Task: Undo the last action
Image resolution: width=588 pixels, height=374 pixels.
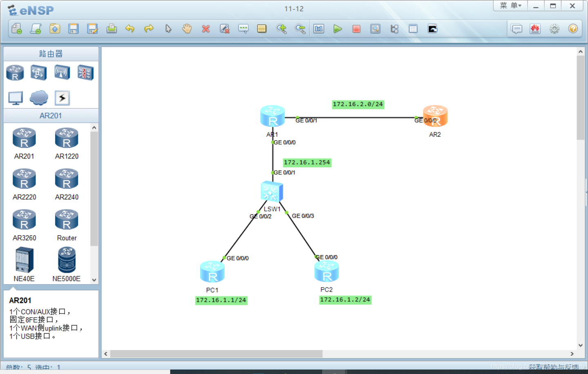Action: pyautogui.click(x=130, y=29)
